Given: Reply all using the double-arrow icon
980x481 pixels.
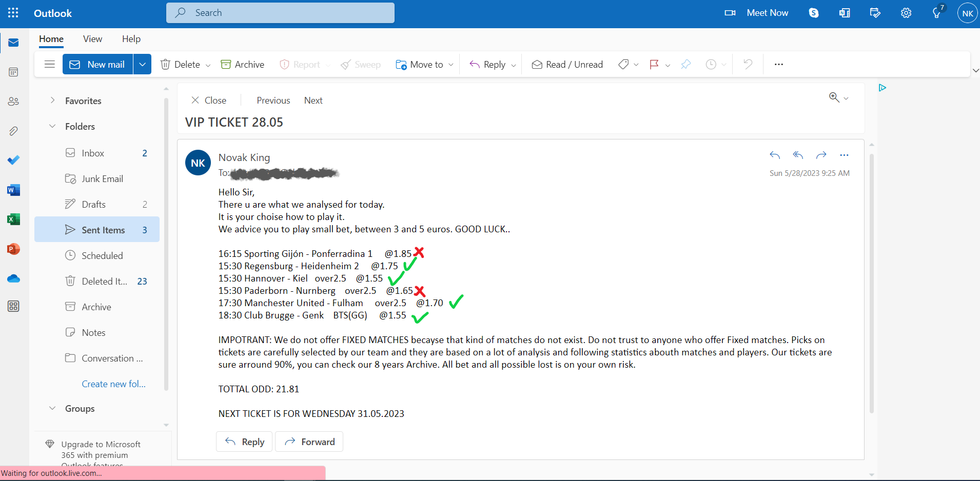Looking at the screenshot, I should click(798, 155).
